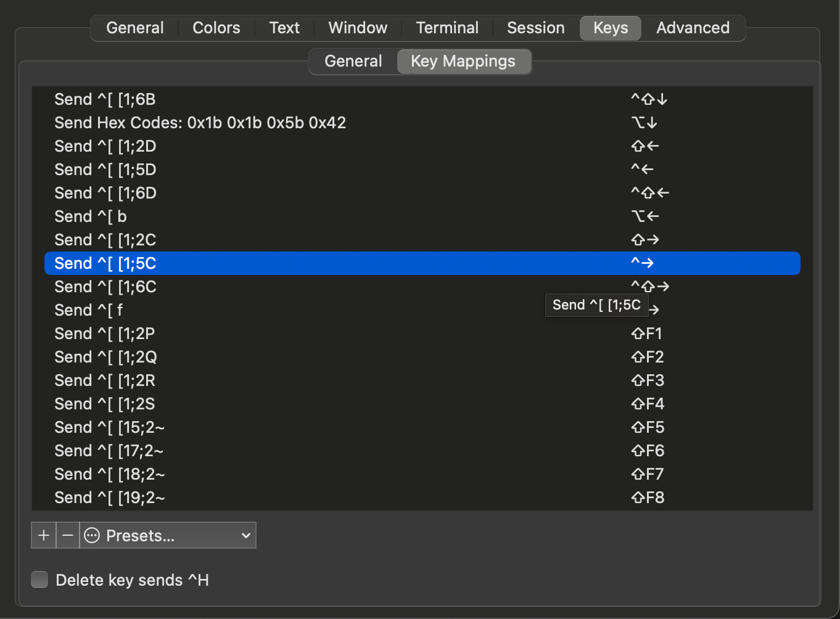Select the General sub-tab under Keys
This screenshot has width=840, height=619.
click(353, 61)
